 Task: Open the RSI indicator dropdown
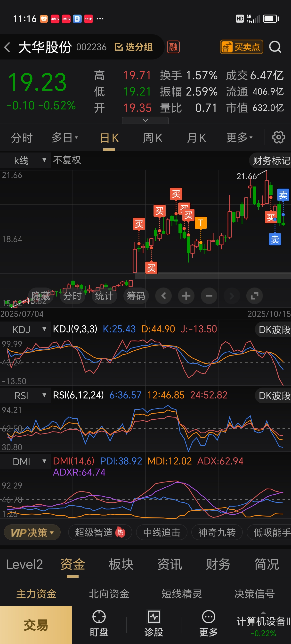pos(25,395)
